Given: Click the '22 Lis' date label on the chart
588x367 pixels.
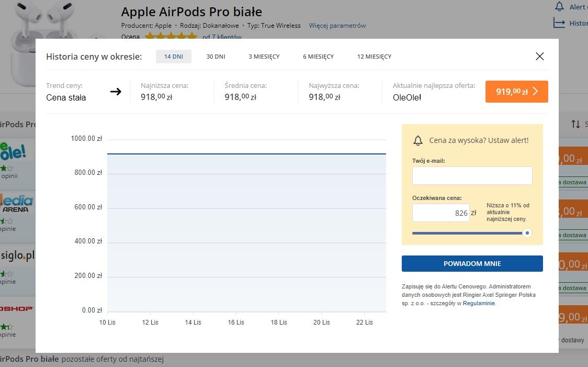Looking at the screenshot, I should coord(365,322).
